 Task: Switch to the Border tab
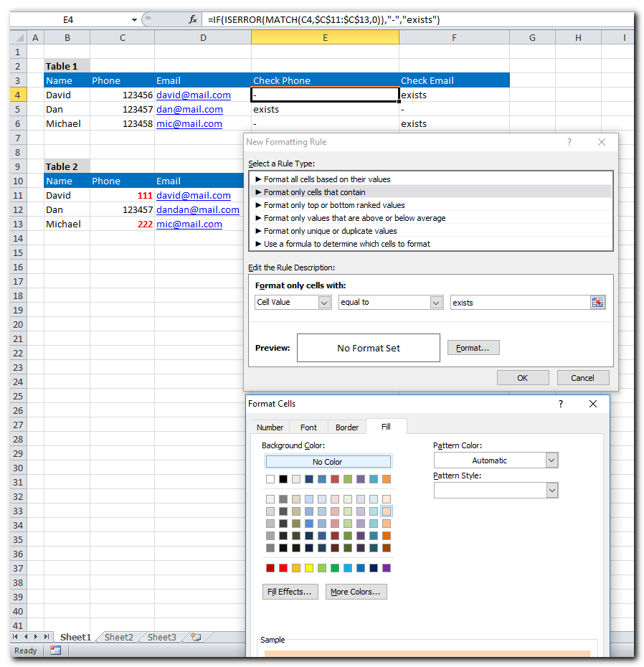347,427
